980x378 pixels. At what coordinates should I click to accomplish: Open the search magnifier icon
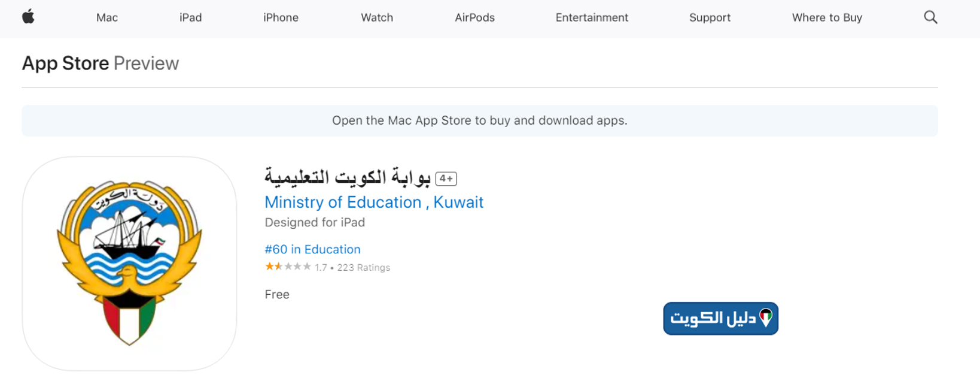tap(930, 17)
